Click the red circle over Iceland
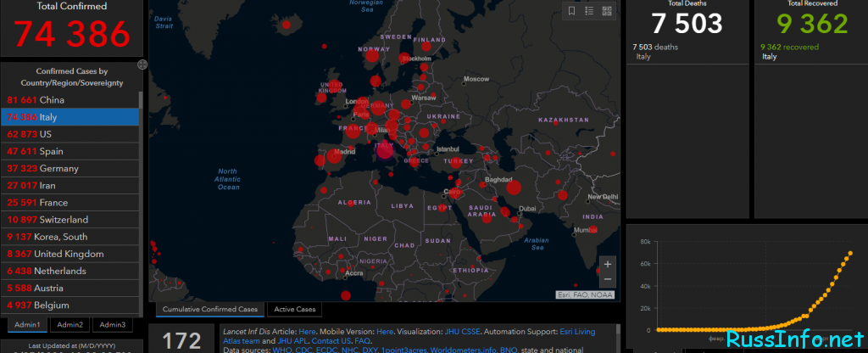This screenshot has height=353, width=868. [x=287, y=25]
